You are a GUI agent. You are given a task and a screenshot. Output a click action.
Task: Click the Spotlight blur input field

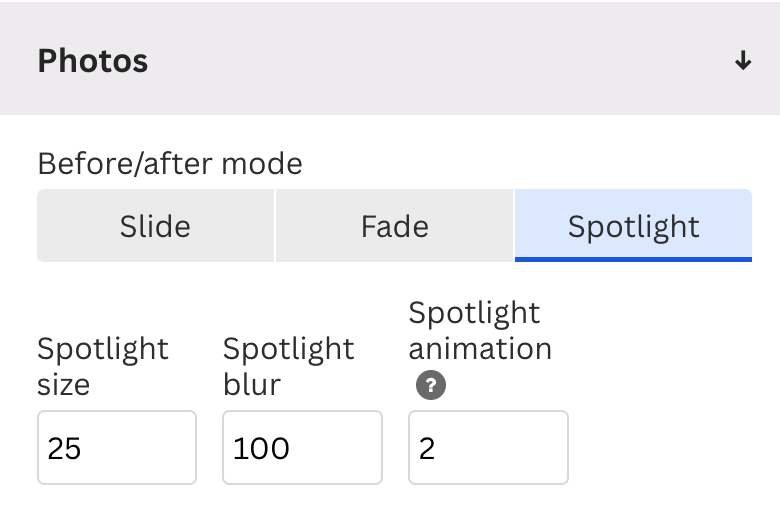302,447
